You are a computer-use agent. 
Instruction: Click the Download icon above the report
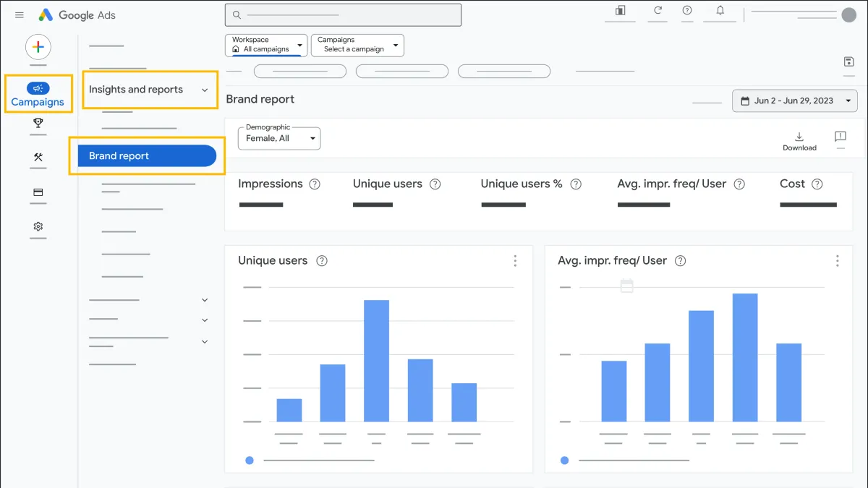pyautogui.click(x=799, y=137)
